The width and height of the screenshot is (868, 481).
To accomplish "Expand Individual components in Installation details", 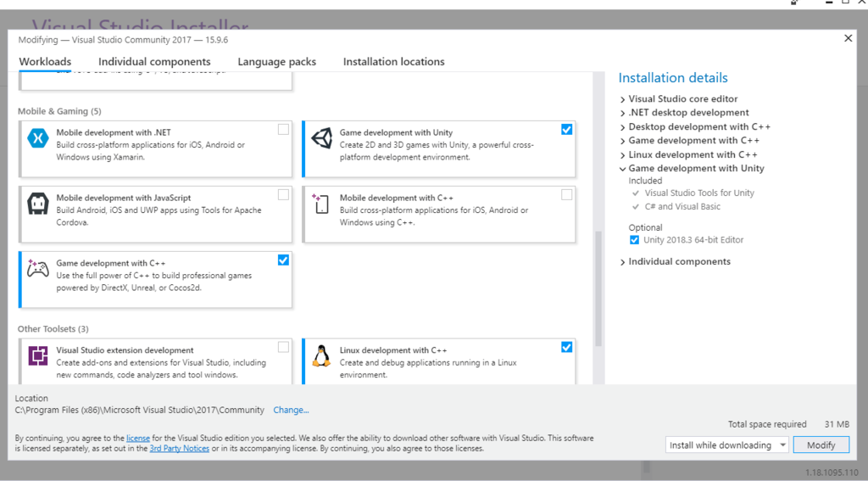I will click(x=623, y=262).
